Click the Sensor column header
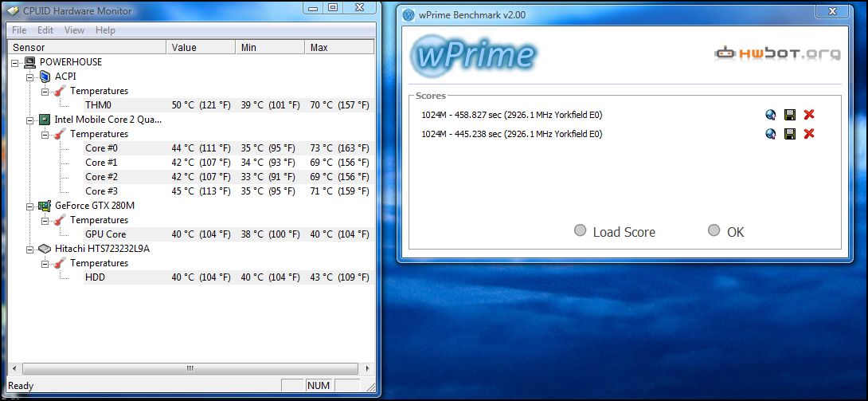The image size is (868, 401). (x=88, y=48)
